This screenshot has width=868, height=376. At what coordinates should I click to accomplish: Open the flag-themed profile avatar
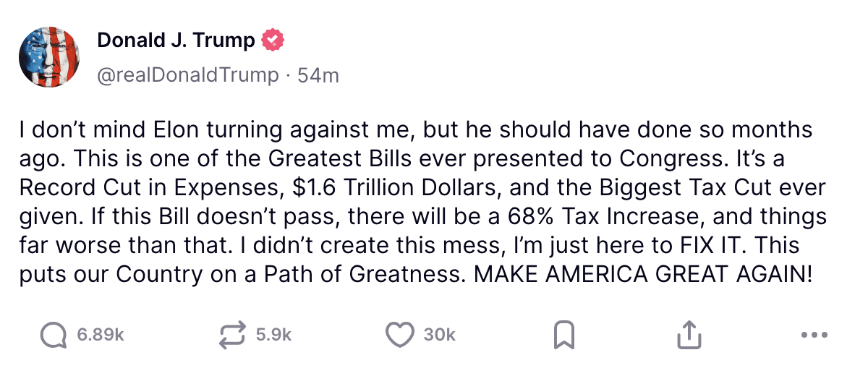(49, 57)
